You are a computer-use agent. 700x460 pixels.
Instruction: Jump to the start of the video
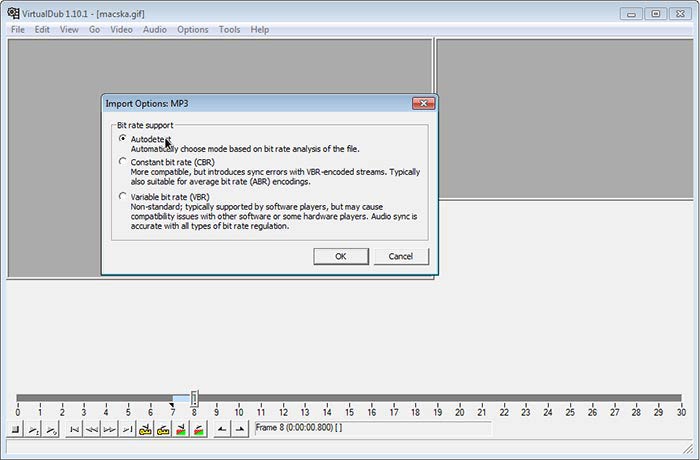[x=74, y=429]
